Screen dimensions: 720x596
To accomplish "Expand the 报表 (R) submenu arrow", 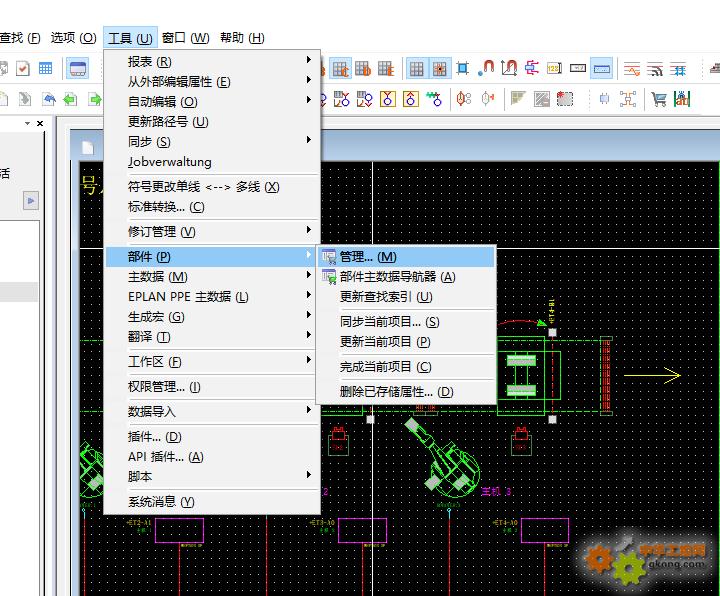I will click(x=309, y=60).
